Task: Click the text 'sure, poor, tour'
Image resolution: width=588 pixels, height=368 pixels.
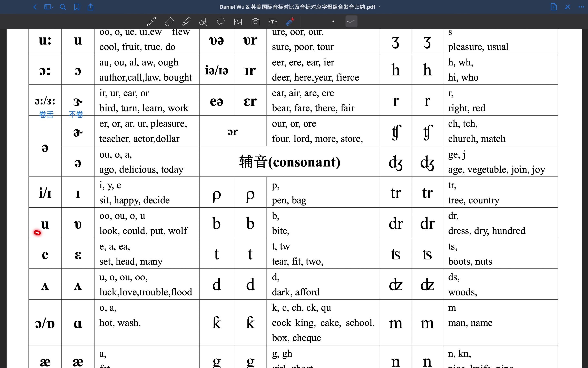Action: pos(303,47)
